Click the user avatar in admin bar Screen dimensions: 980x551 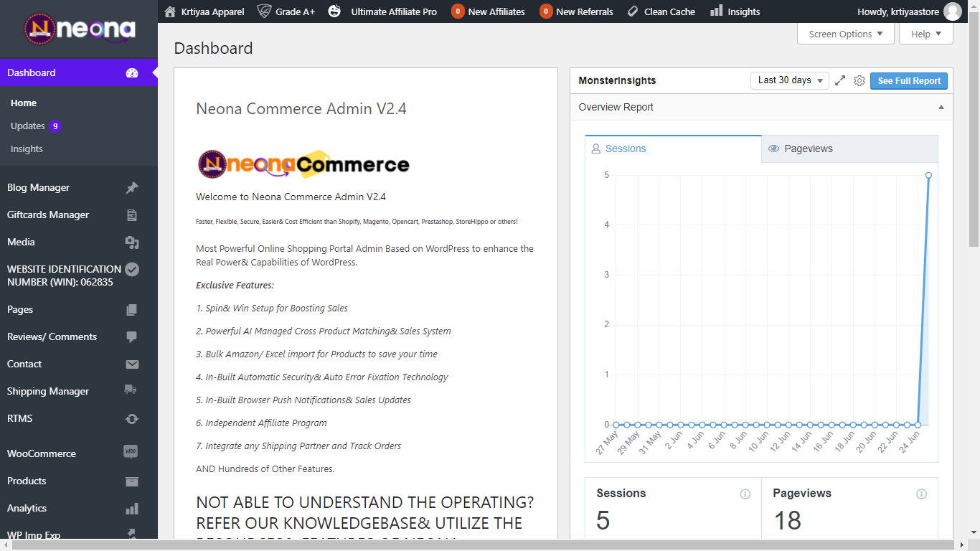953,11
